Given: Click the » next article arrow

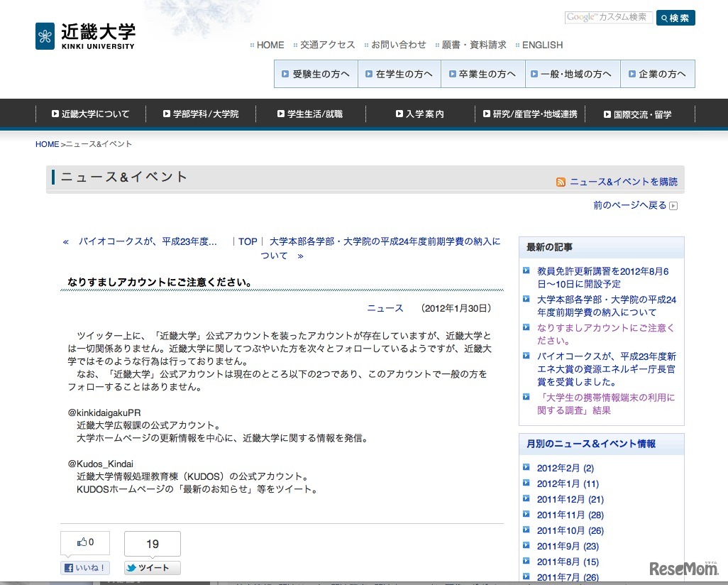Looking at the screenshot, I should (x=300, y=256).
